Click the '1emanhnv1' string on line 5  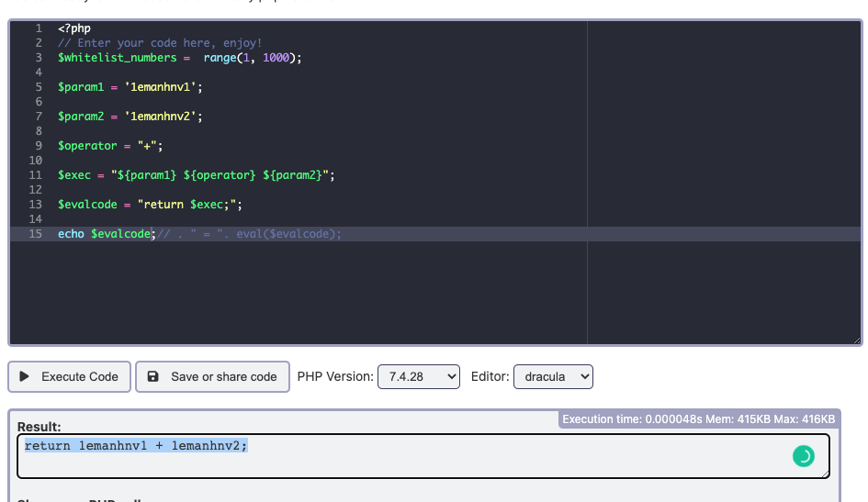[x=160, y=87]
